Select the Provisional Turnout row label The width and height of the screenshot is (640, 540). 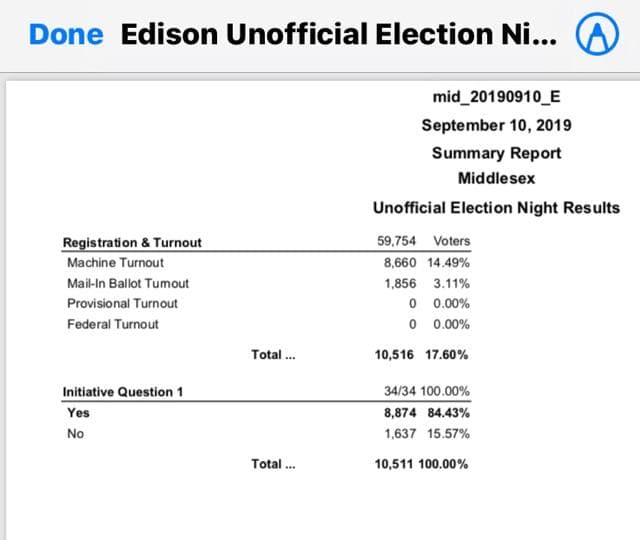(x=122, y=303)
